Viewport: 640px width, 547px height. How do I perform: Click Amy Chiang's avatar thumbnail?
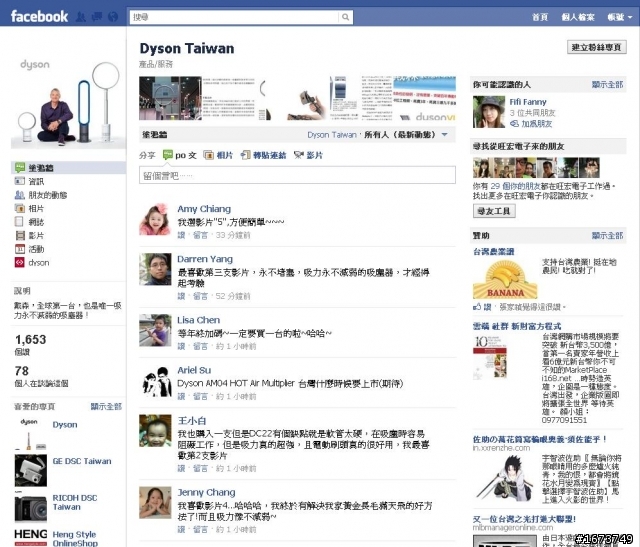(x=155, y=220)
